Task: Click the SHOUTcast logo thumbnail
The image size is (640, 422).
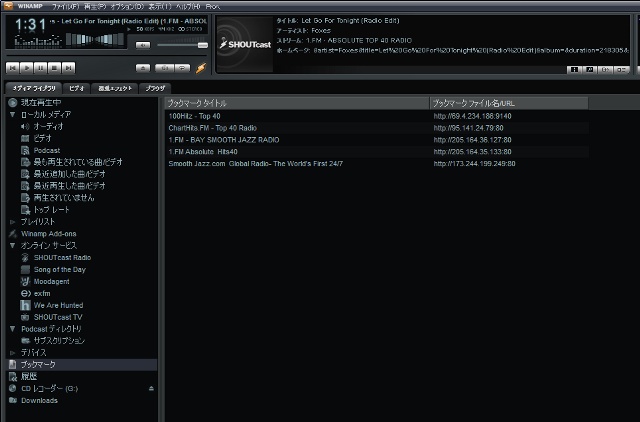Action: coord(244,44)
